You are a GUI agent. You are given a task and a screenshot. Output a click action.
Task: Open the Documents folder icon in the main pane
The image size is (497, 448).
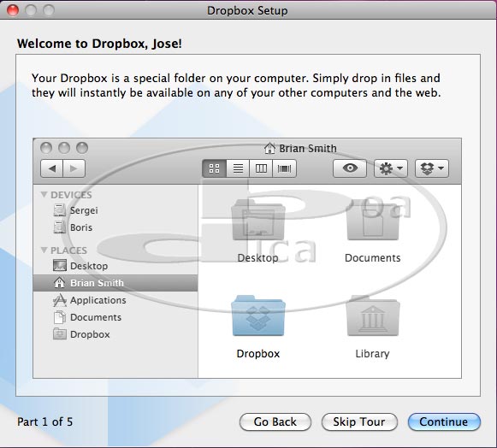373,220
